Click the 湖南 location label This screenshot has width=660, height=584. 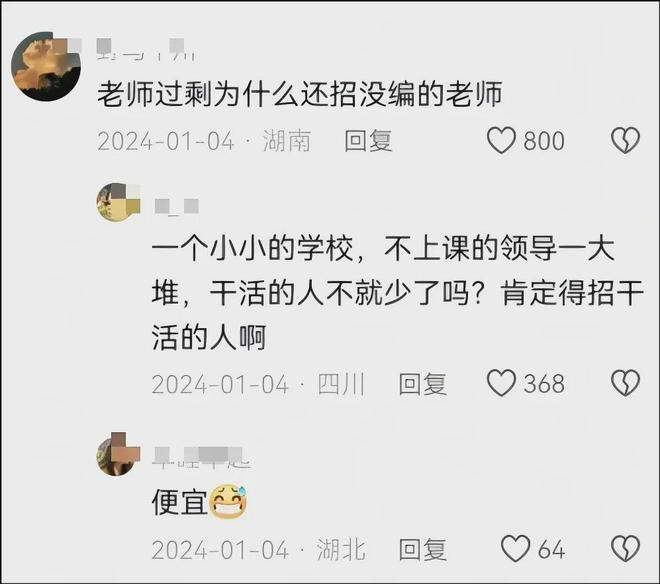(x=287, y=141)
